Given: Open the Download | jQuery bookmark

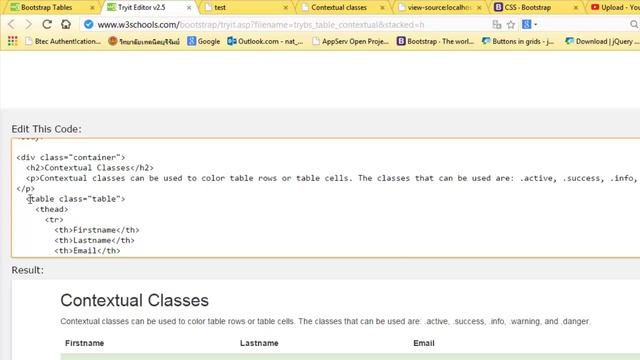Looking at the screenshot, I should 602,41.
